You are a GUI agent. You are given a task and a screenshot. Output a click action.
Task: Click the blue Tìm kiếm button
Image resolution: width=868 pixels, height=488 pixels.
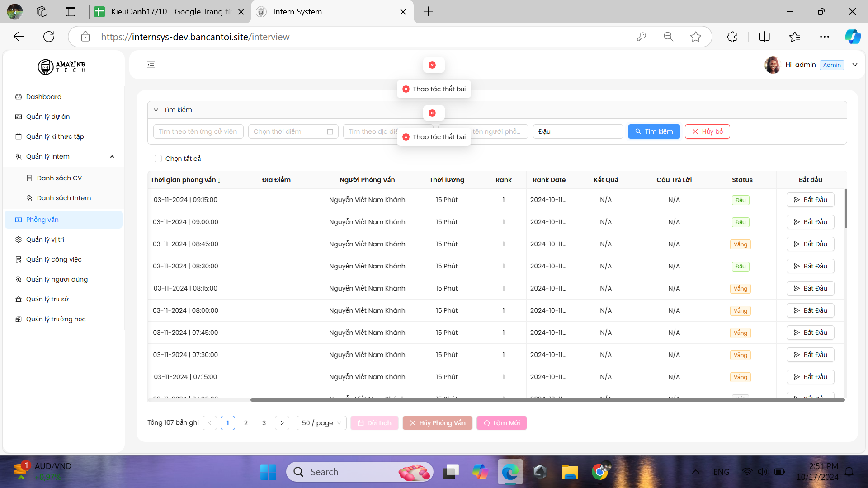[x=654, y=131]
